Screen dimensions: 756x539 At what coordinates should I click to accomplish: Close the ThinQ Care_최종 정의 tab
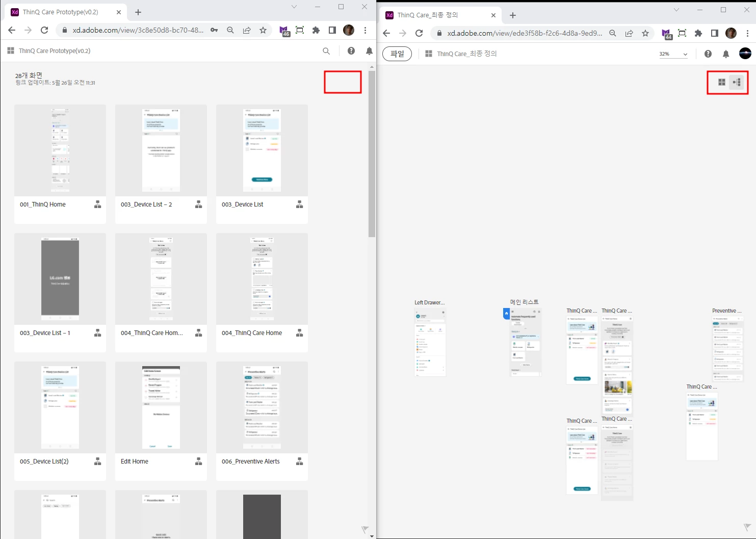493,15
